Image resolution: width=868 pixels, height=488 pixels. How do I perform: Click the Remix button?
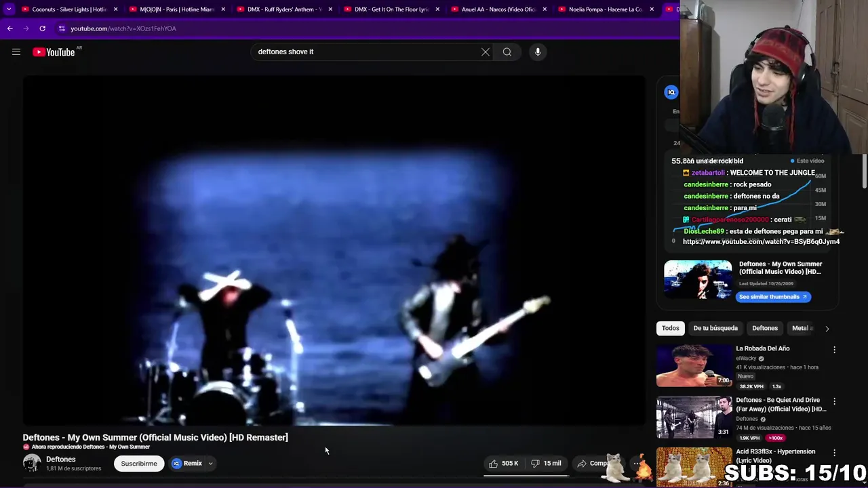(187, 464)
